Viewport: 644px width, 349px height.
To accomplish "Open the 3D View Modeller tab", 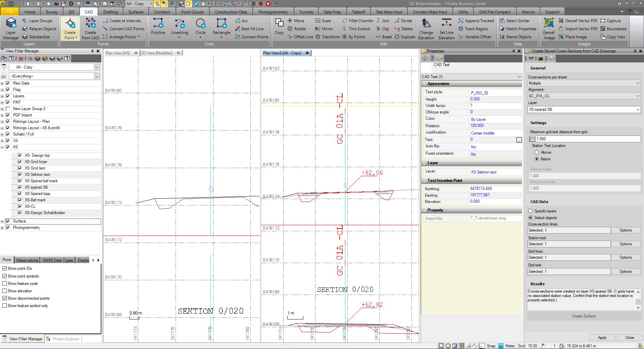I will (x=156, y=53).
